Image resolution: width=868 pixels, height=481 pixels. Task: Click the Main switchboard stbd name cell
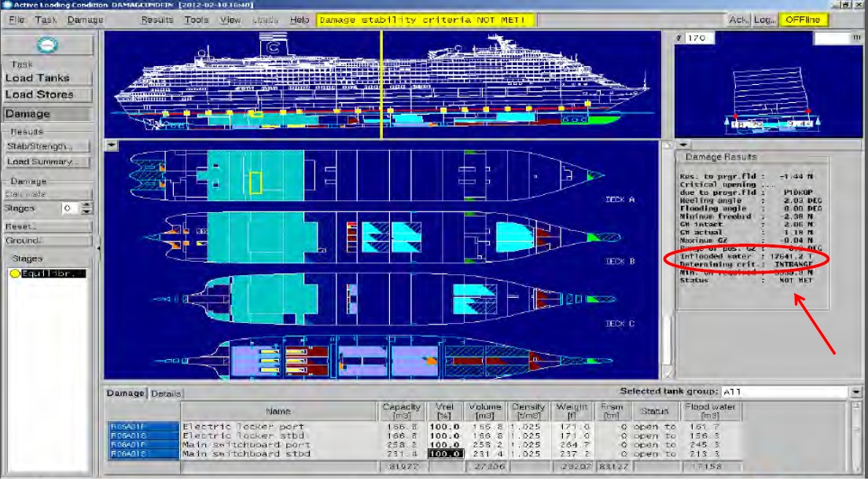[278, 453]
